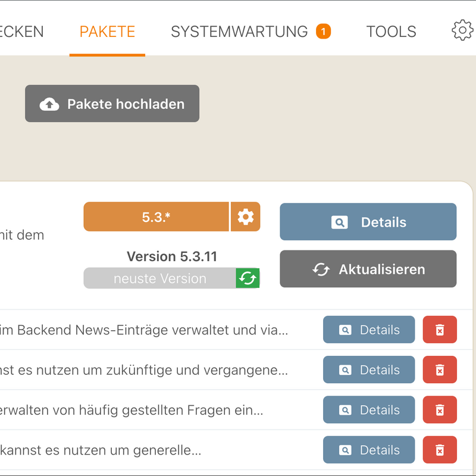Delete the zukünftige und vergangene package

(x=440, y=369)
